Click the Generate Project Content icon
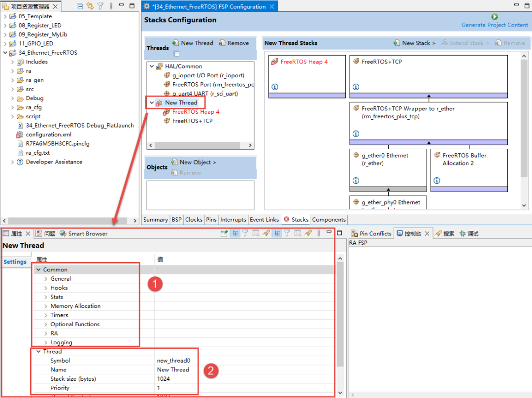The height and width of the screenshot is (398, 532). (x=495, y=17)
